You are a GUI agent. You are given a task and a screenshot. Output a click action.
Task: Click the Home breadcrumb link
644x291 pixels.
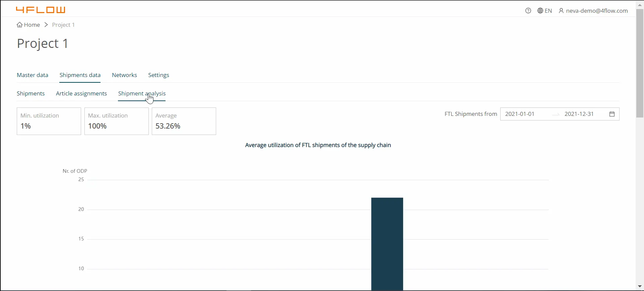pyautogui.click(x=28, y=25)
